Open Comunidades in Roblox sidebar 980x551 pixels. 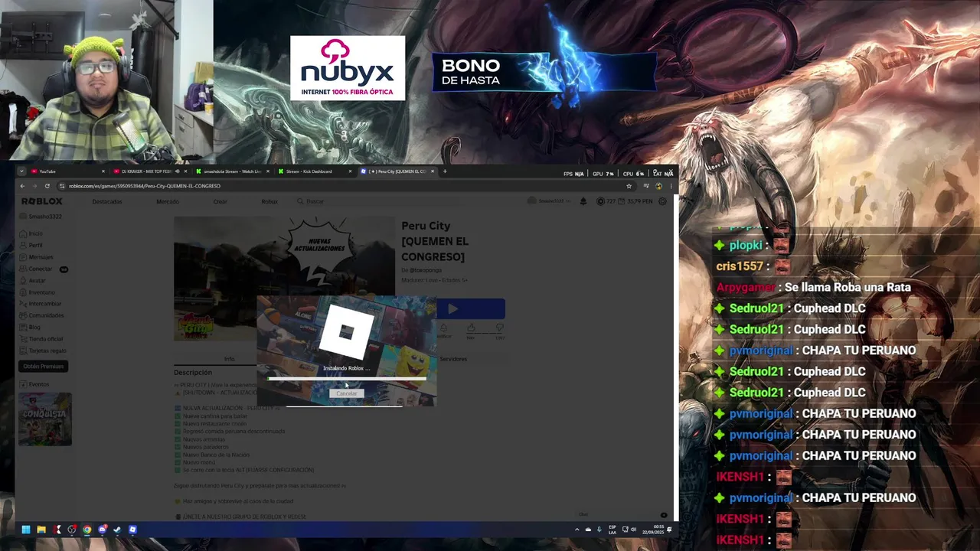pyautogui.click(x=42, y=315)
